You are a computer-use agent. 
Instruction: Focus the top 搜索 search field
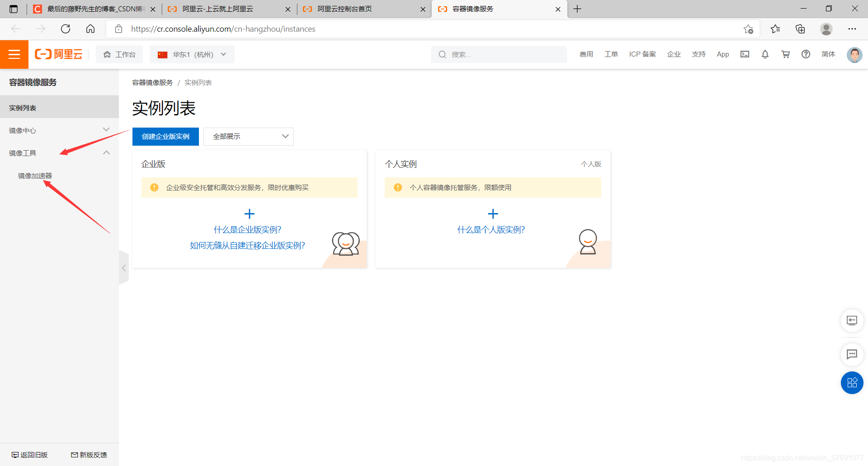[499, 54]
